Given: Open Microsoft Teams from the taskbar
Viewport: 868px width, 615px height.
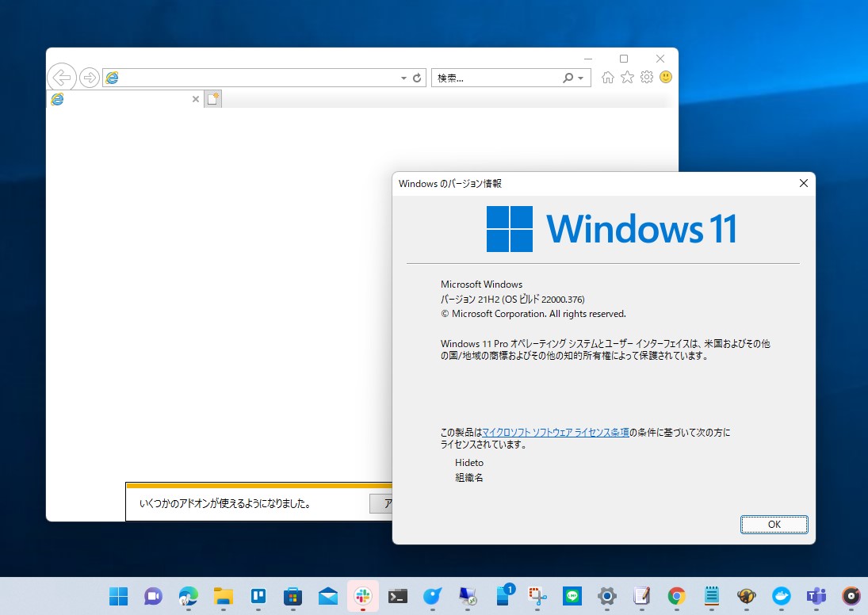Looking at the screenshot, I should [x=816, y=596].
